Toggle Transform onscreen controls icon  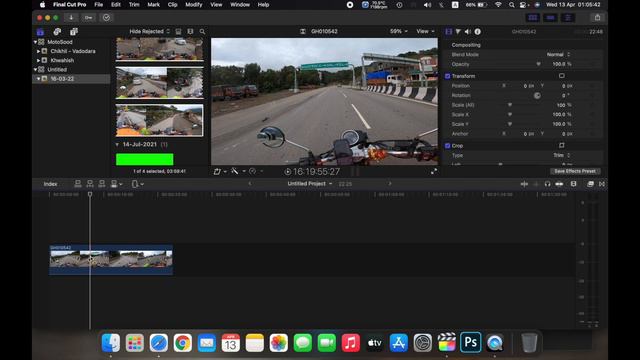click(x=562, y=76)
